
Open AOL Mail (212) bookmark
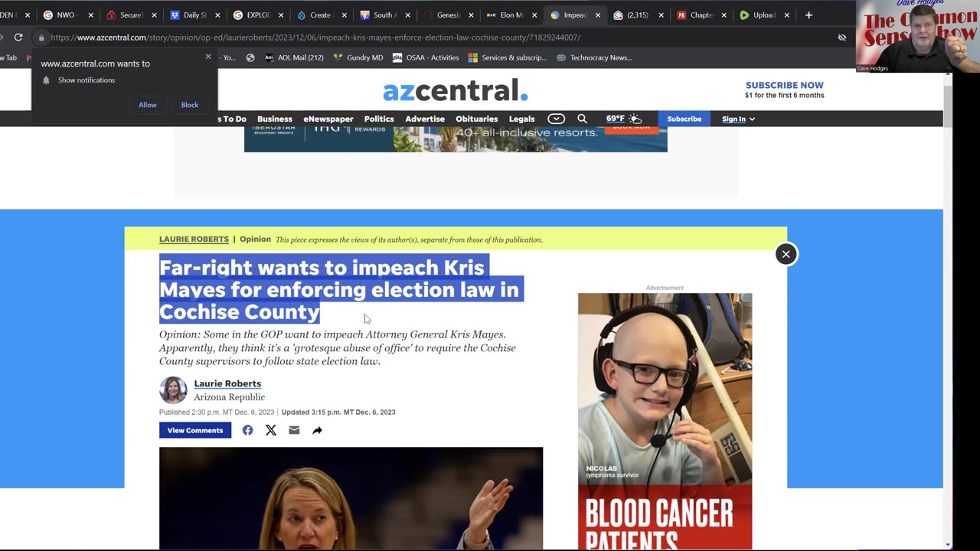coord(293,57)
